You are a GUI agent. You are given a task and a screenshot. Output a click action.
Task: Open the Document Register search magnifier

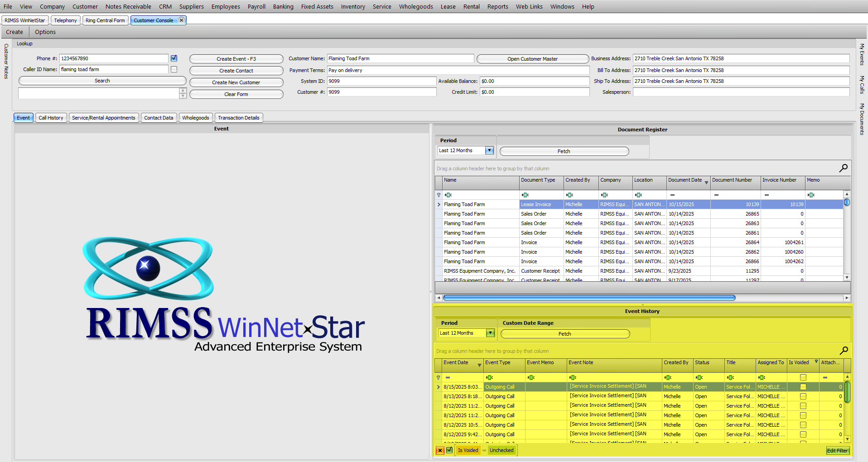(843, 168)
